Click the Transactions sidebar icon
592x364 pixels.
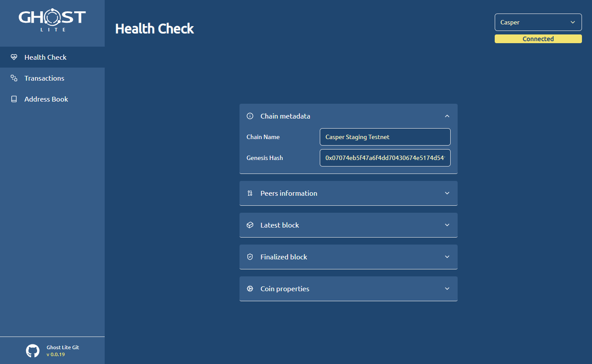(x=14, y=78)
